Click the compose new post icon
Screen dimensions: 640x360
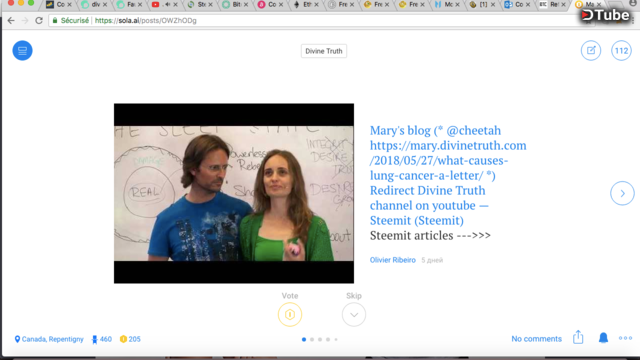pos(591,51)
